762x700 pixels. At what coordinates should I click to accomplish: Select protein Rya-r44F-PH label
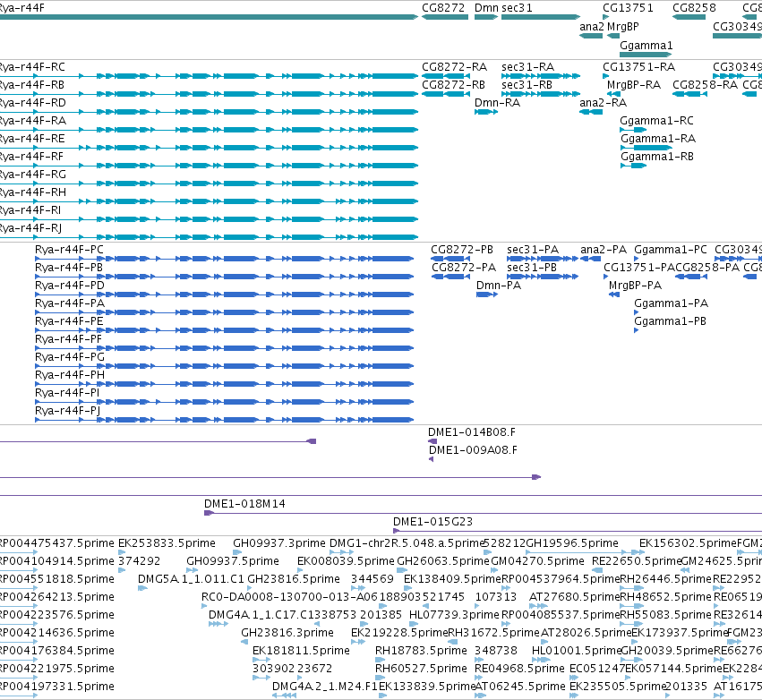point(70,375)
